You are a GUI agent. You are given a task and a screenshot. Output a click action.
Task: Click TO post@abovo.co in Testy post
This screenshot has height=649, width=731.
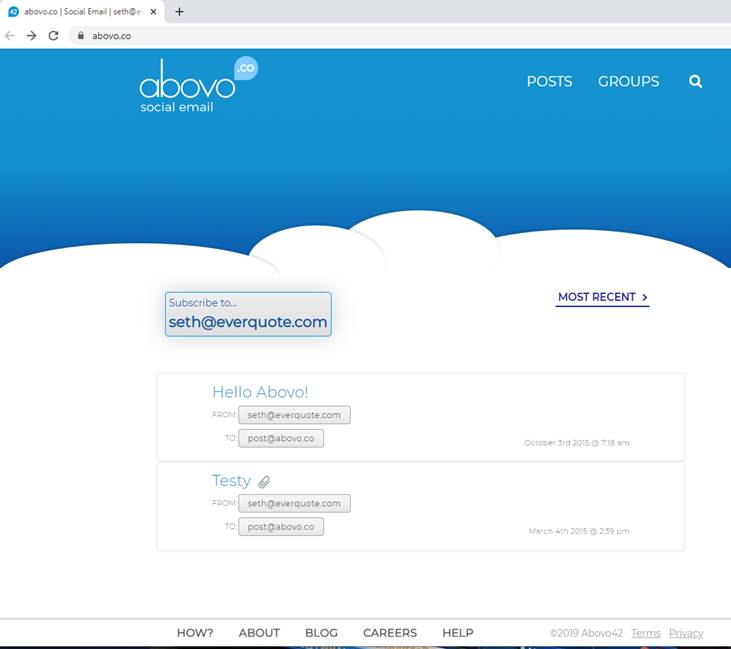coord(281,527)
